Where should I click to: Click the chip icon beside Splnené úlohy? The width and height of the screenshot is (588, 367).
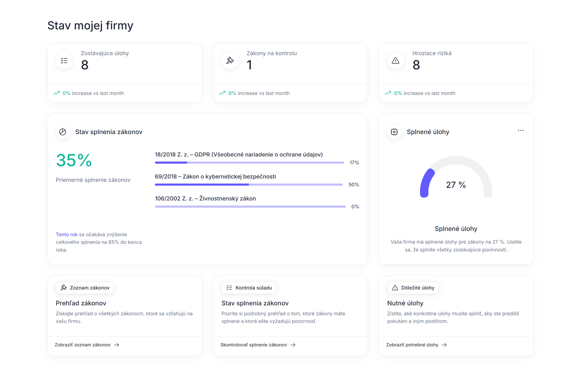[394, 132]
